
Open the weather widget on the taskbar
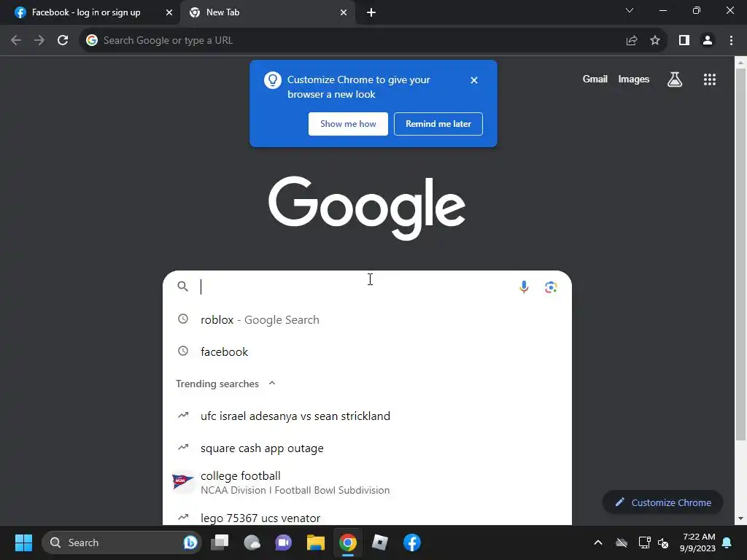[x=252, y=542]
